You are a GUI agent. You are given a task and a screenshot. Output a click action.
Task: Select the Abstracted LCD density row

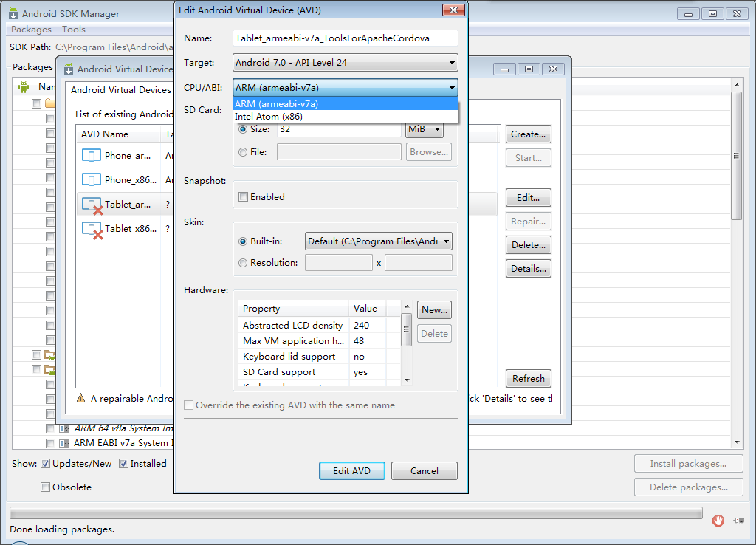pyautogui.click(x=319, y=326)
